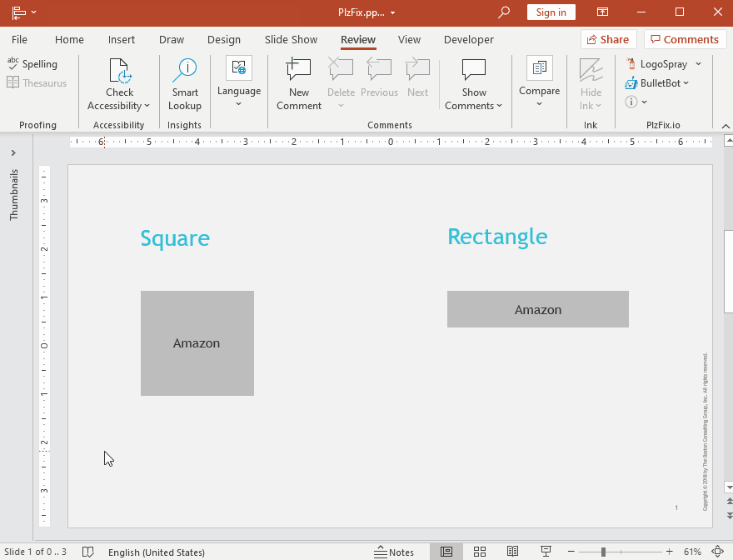Run the Spelling checker

point(33,63)
